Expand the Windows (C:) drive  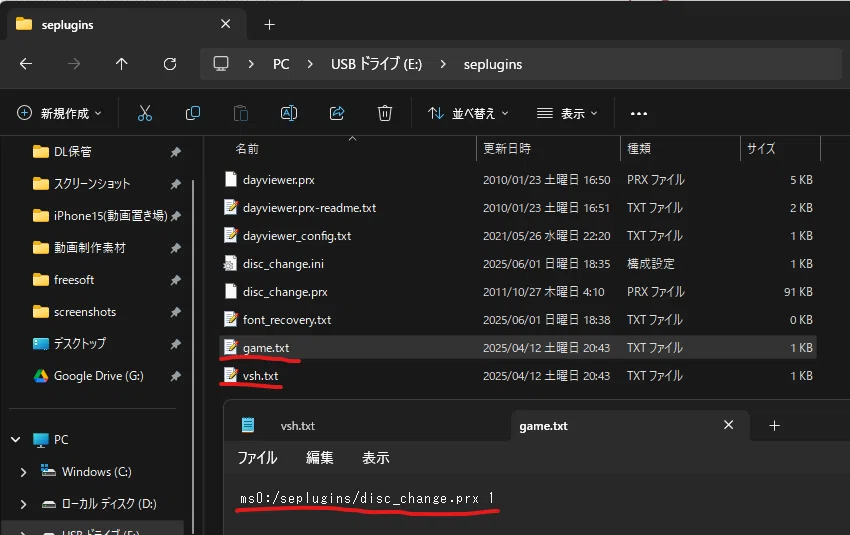click(23, 472)
